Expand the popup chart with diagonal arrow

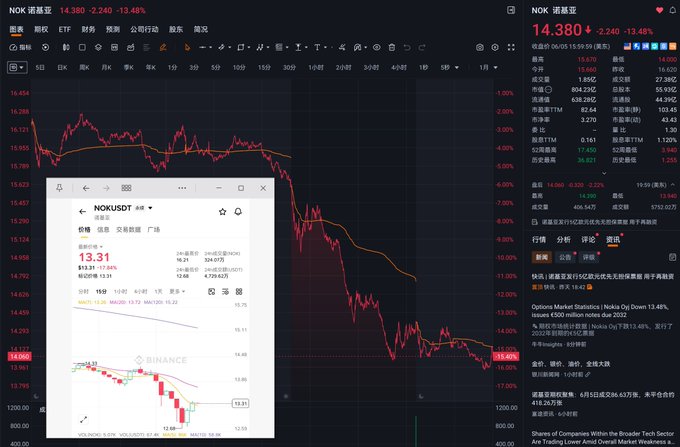point(83,419)
